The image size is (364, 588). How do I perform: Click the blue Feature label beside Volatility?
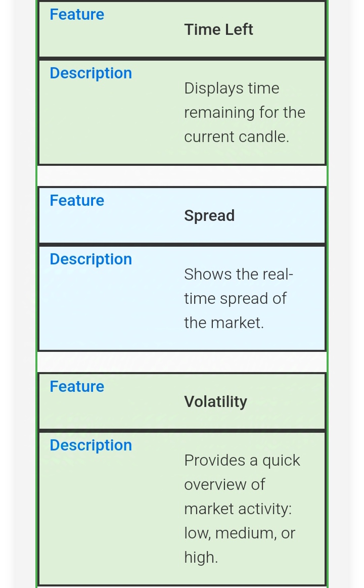tap(77, 387)
